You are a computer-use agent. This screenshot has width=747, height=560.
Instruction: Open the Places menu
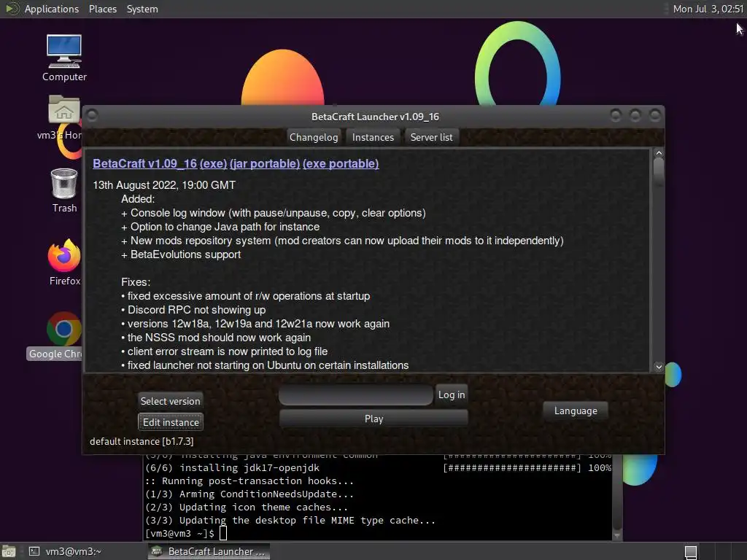(x=102, y=9)
